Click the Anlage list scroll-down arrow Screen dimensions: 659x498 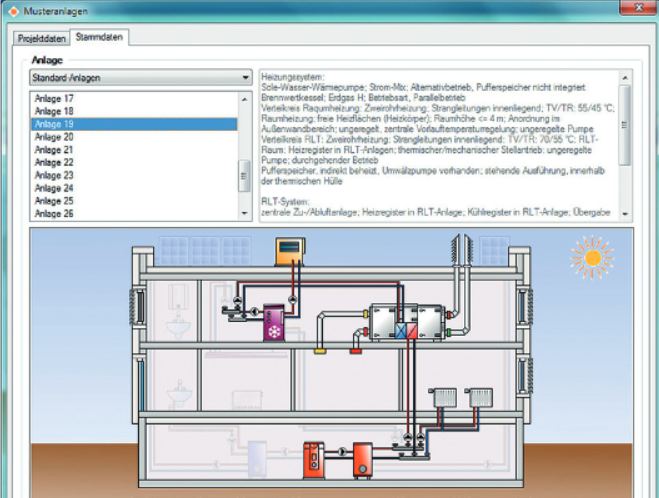click(244, 213)
